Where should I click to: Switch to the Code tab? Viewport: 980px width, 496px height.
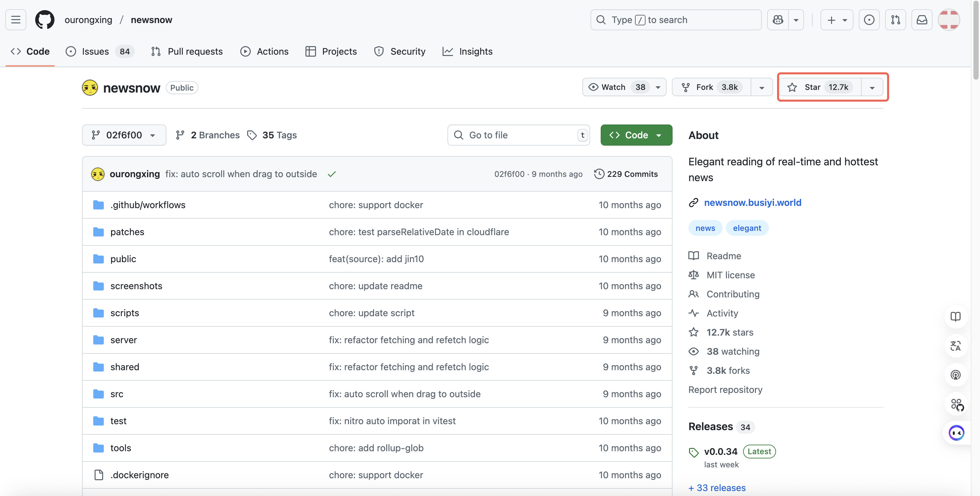[x=30, y=51]
